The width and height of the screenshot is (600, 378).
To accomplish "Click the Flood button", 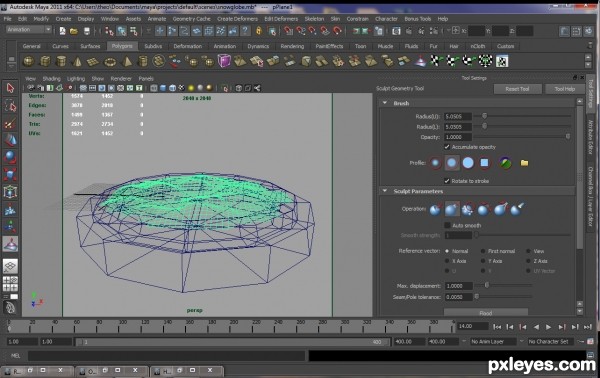I will click(486, 313).
